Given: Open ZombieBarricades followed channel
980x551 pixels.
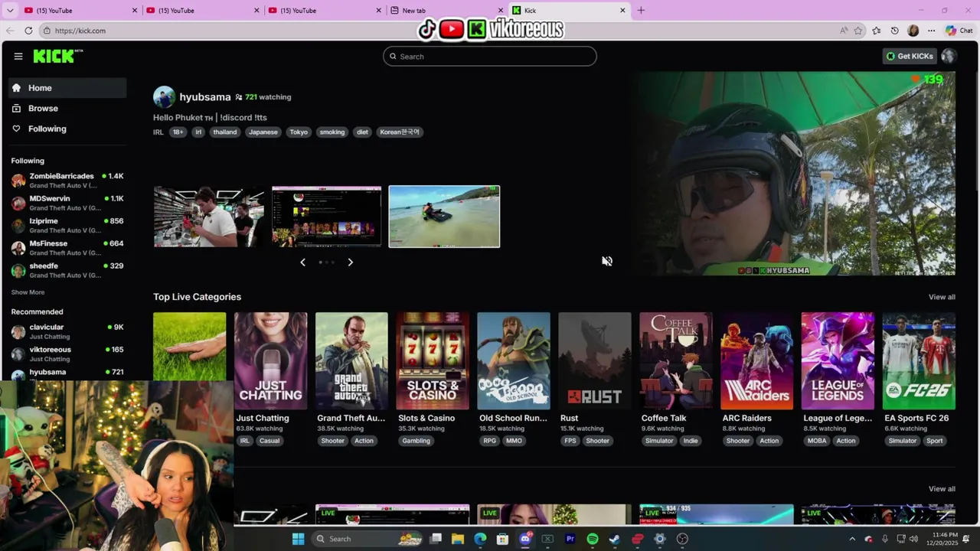Looking at the screenshot, I should click(x=67, y=181).
